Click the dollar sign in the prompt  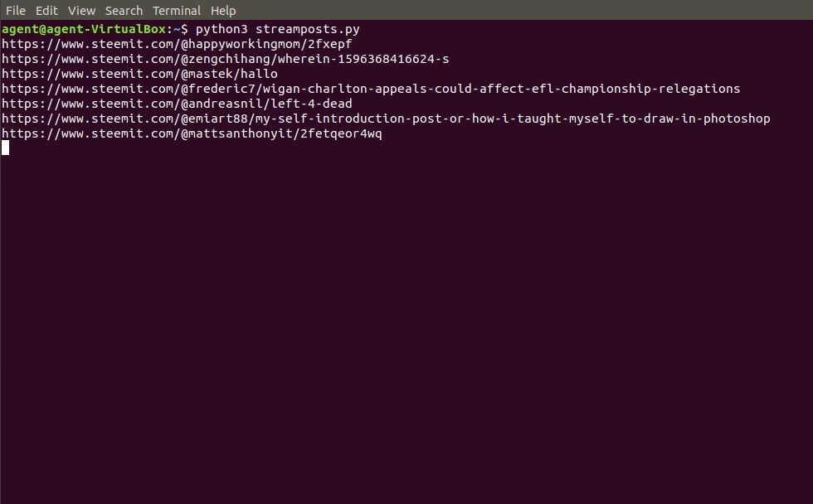pos(184,29)
